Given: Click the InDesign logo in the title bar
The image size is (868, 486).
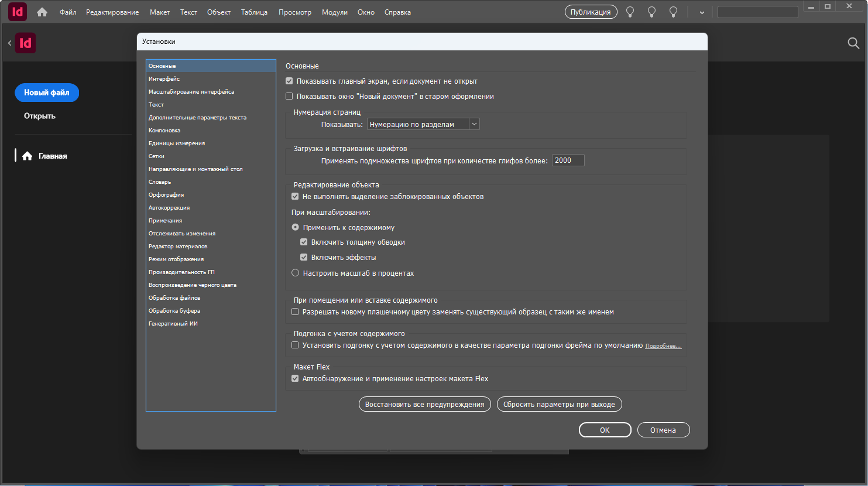Looking at the screenshot, I should click(x=18, y=12).
